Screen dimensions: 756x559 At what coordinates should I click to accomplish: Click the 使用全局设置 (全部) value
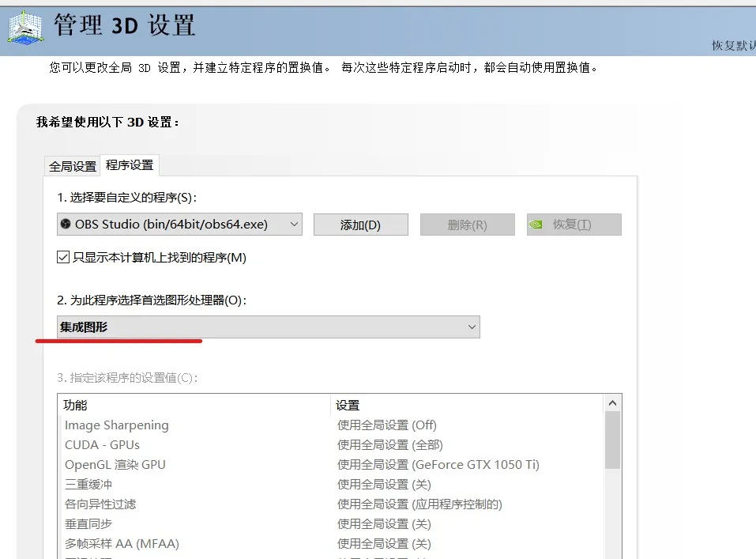coord(390,445)
